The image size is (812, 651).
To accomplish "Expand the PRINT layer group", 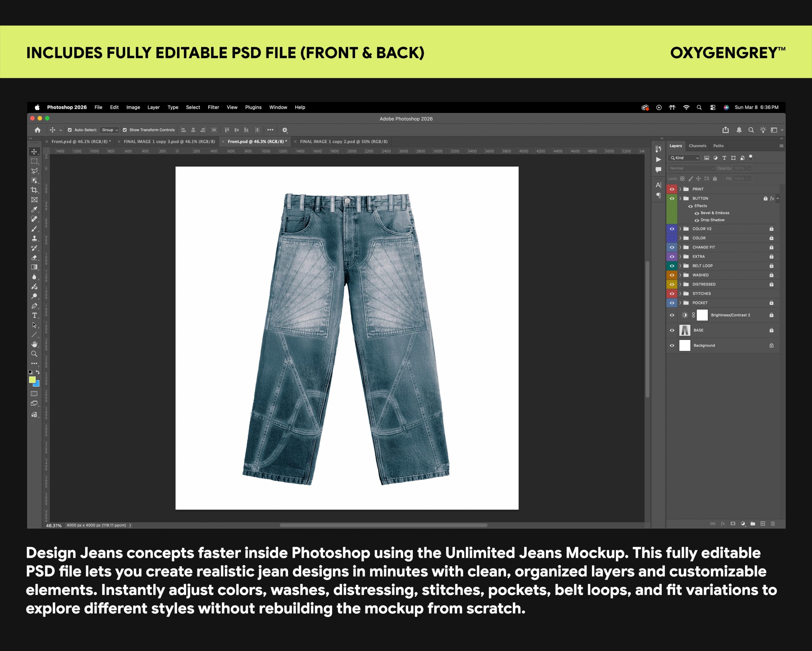I will point(680,189).
